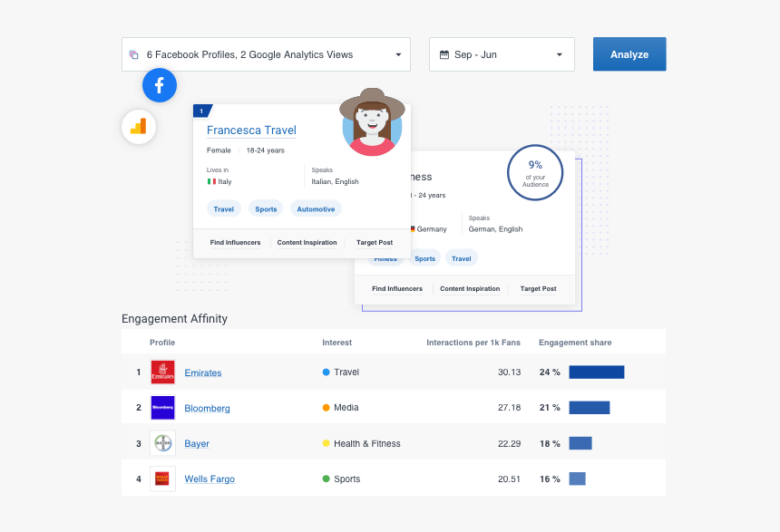Image resolution: width=780 pixels, height=532 pixels.
Task: Select the Automotive interest tag
Action: (x=316, y=209)
